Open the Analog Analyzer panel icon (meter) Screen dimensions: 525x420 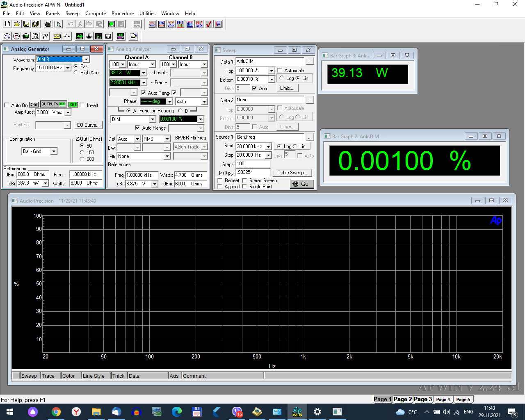click(16, 37)
